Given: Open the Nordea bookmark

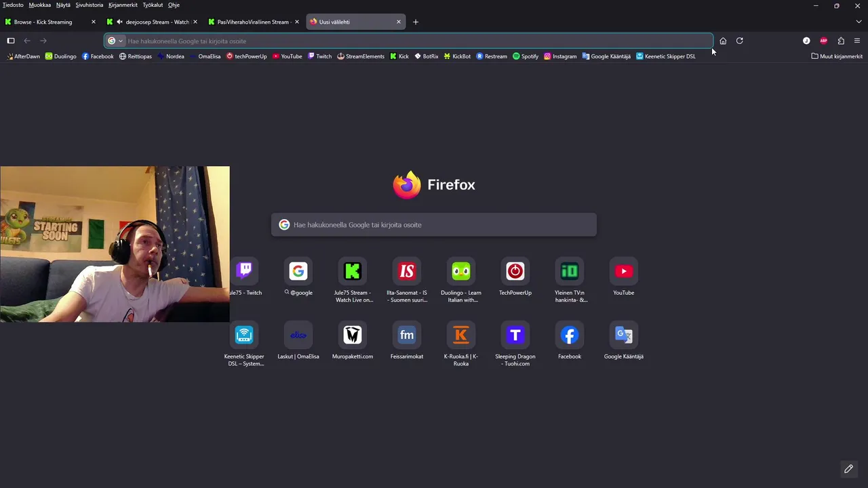Looking at the screenshot, I should (x=170, y=56).
